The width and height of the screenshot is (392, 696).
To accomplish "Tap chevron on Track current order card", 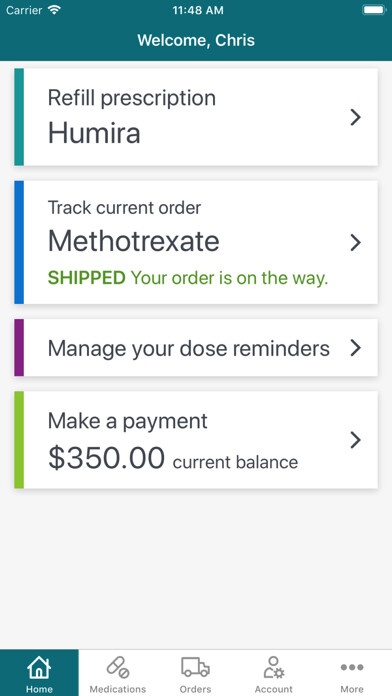I will pyautogui.click(x=355, y=242).
